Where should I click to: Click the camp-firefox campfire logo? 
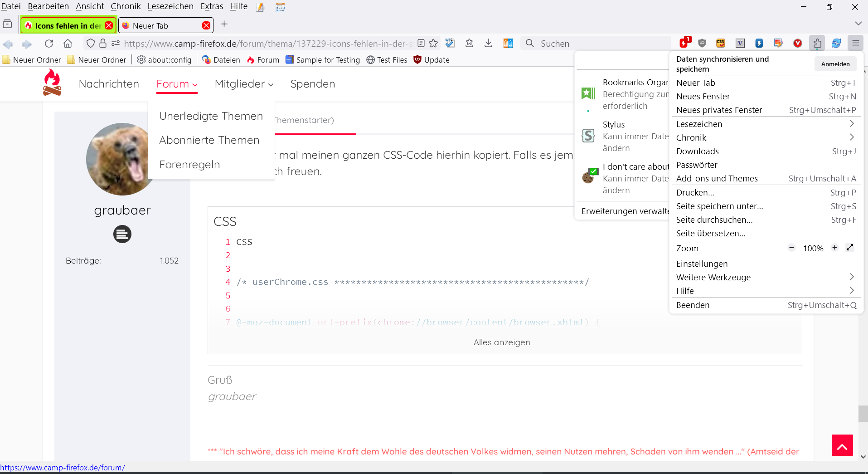(52, 83)
